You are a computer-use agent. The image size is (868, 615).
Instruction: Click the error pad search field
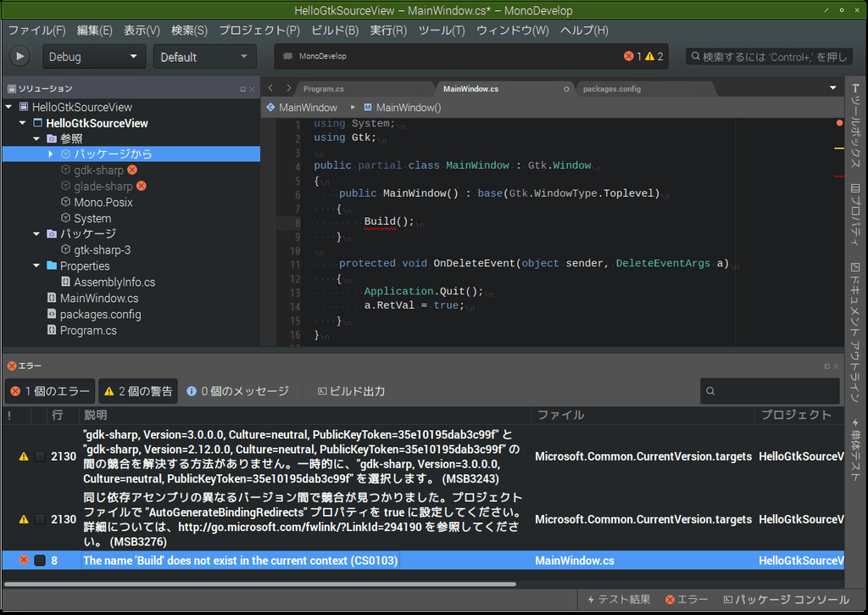(x=770, y=390)
